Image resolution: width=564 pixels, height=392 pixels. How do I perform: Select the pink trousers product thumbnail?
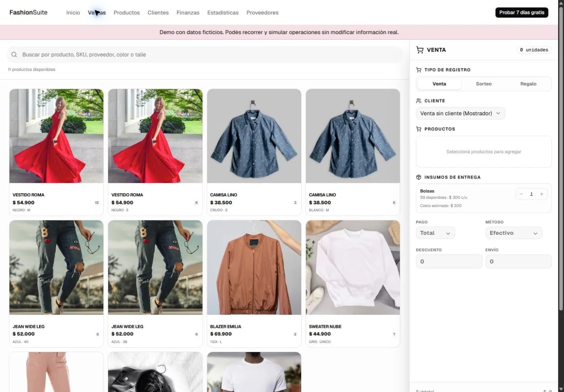[x=56, y=372]
